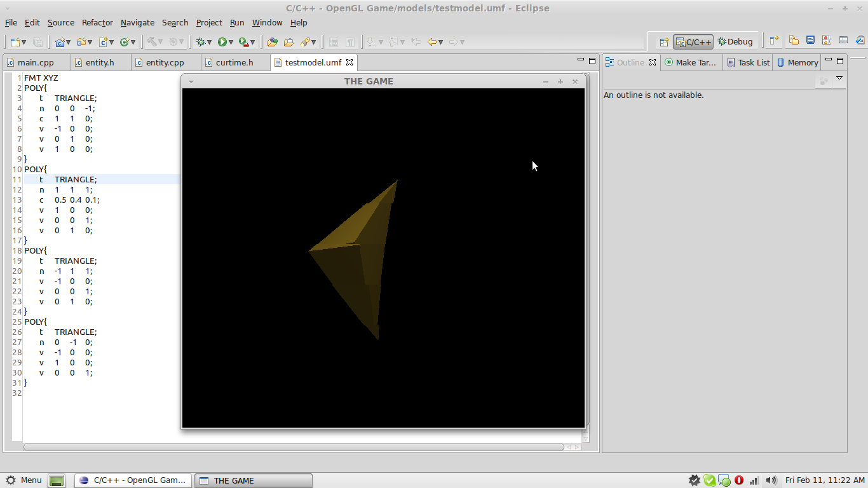Click the Menu button on taskbar
Screen dimensions: 868x488
pos(24,480)
